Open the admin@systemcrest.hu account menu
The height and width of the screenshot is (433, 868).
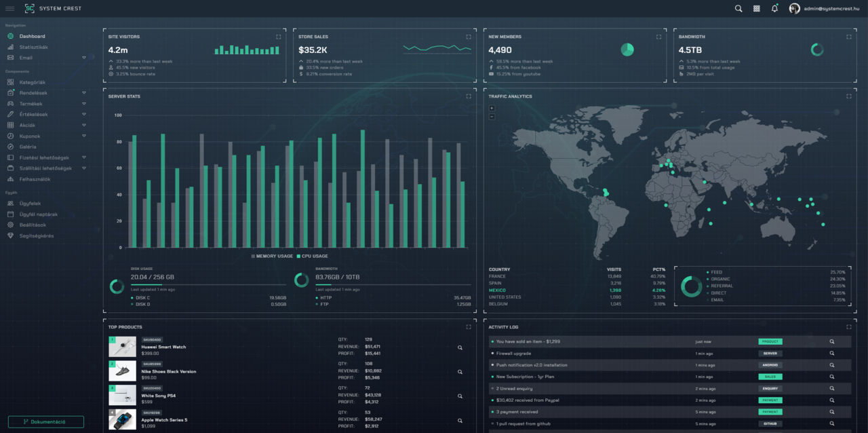point(823,9)
